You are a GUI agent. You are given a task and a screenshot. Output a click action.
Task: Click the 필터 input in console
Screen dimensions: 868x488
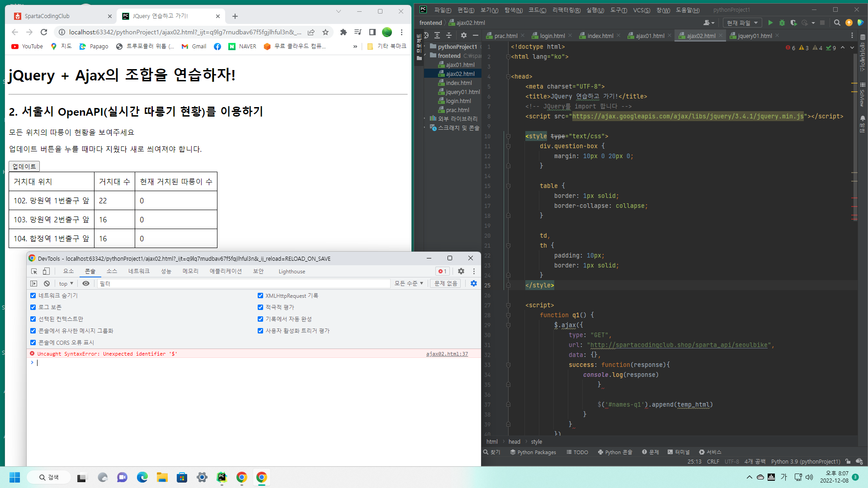click(243, 283)
